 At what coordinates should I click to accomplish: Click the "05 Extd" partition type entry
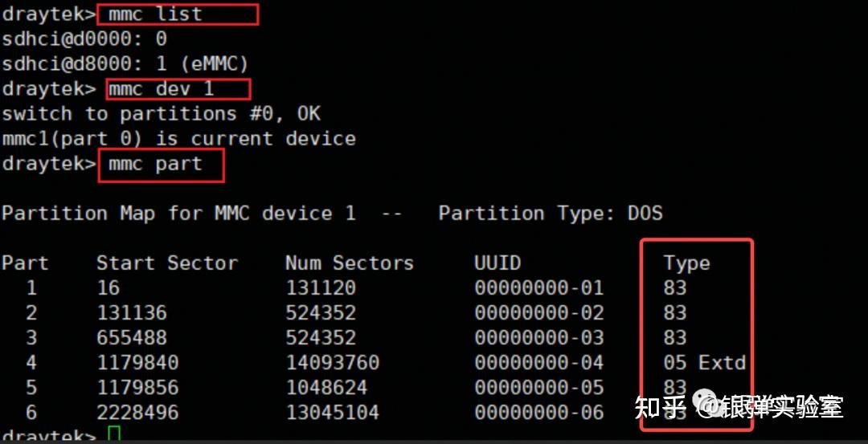(704, 363)
